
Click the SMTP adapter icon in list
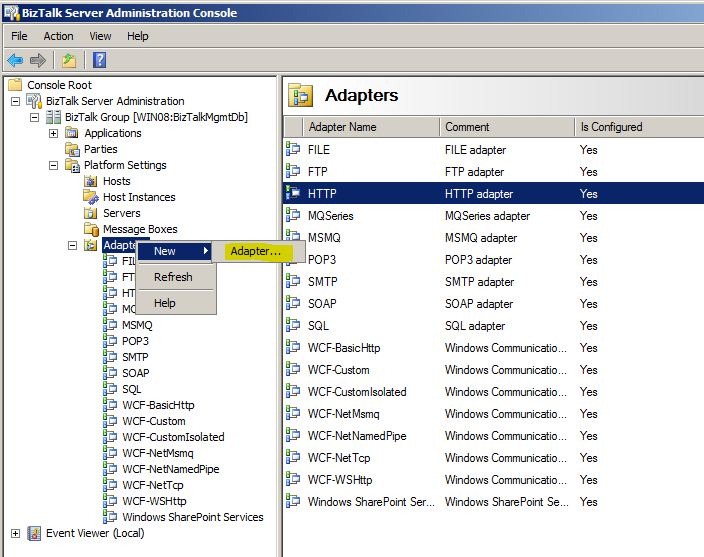293,281
